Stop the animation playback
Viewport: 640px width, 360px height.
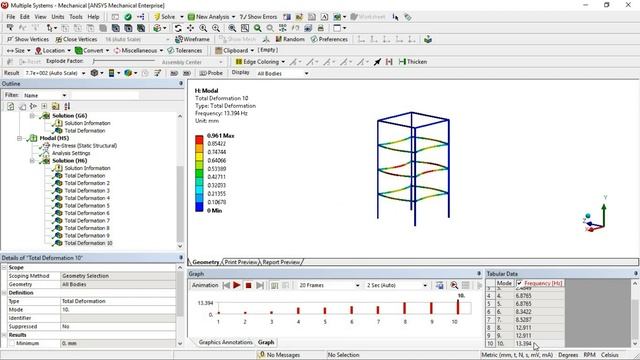[248, 285]
